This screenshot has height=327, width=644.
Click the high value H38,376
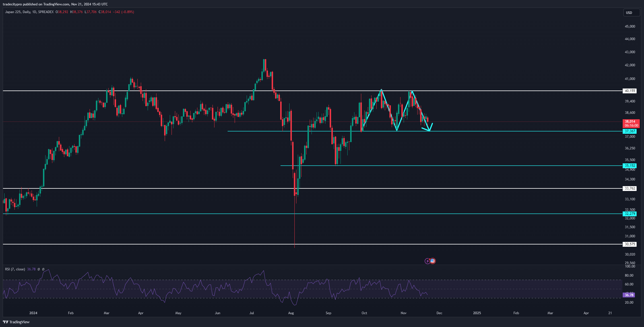[x=77, y=12]
